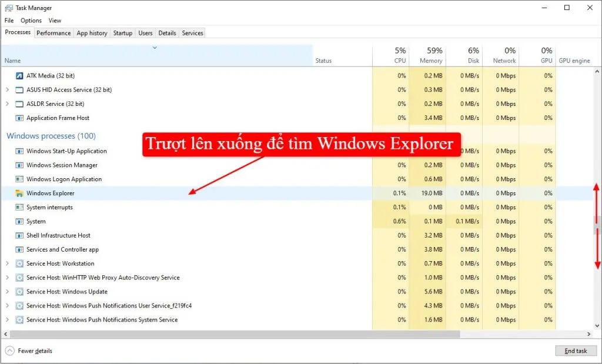Click the Windows Logon Application icon
Image resolution: width=602 pixels, height=364 pixels.
pos(19,179)
